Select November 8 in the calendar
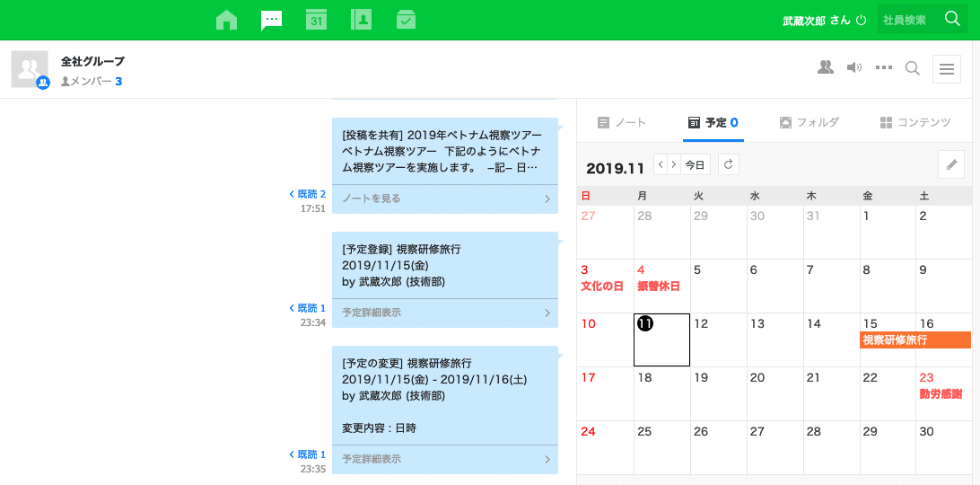This screenshot has width=980, height=485. 888,286
